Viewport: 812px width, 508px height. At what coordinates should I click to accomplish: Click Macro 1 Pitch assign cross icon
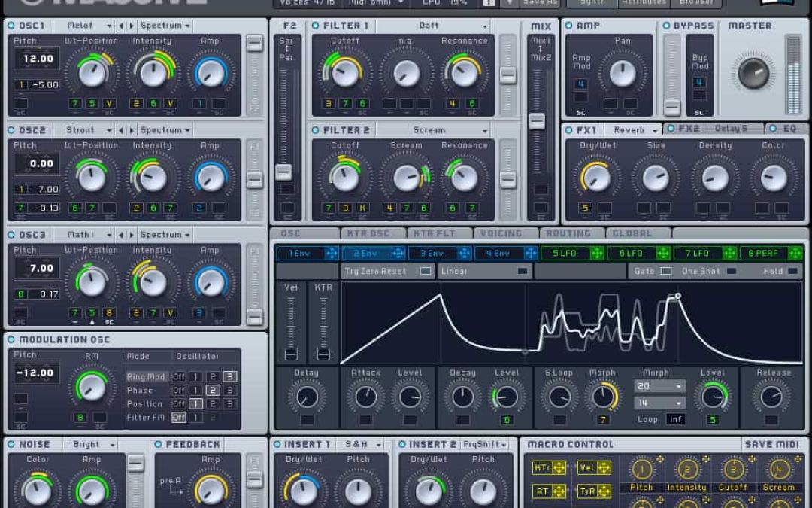point(660,459)
